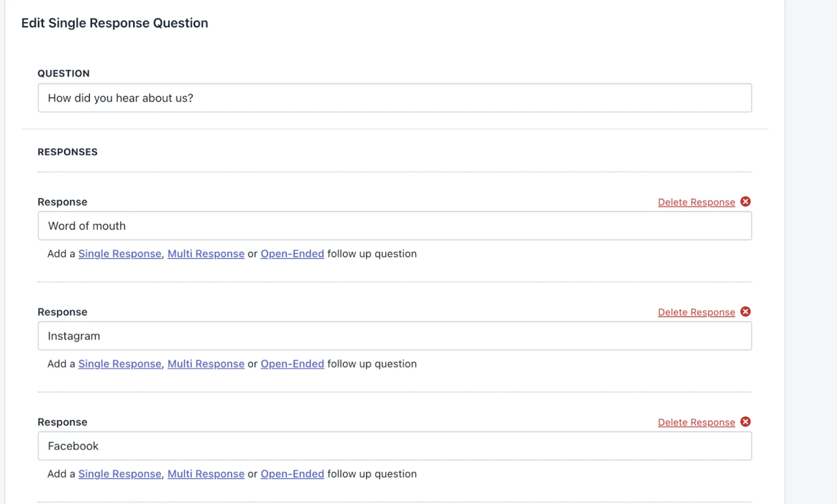Add an Open-Ended follow-up under Facebook
This screenshot has width=837, height=504.
292,474
